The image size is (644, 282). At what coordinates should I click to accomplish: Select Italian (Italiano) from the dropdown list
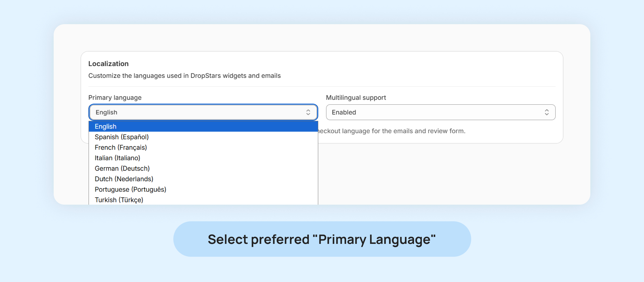point(117,158)
